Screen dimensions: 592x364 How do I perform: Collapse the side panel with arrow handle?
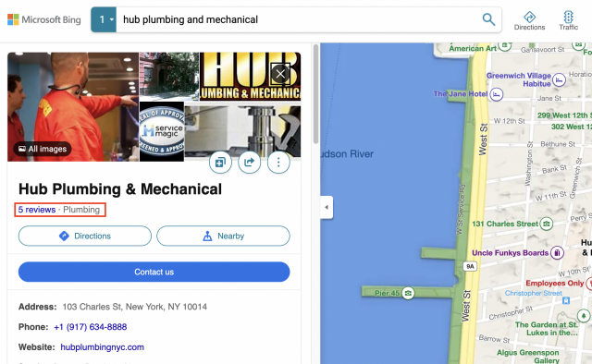coord(327,207)
